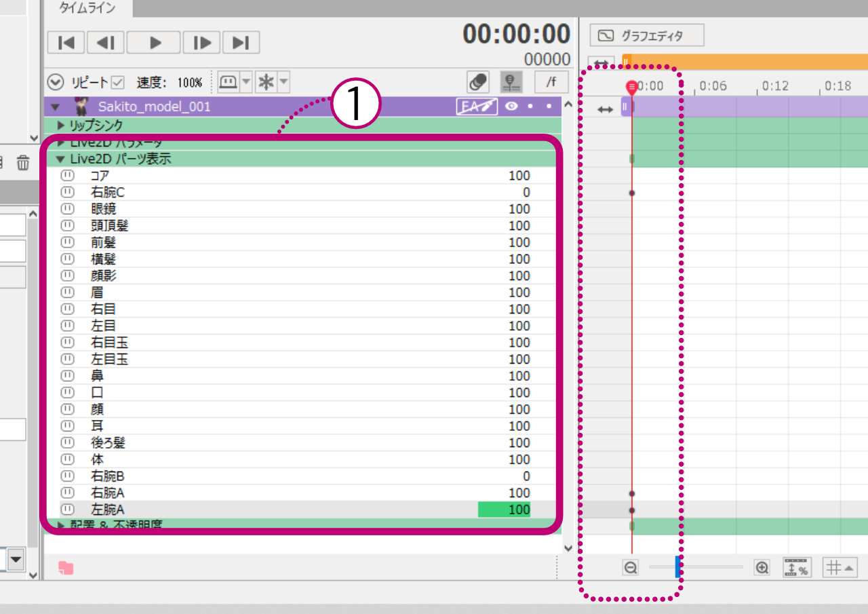Viewport: 868px width, 614px height.
Task: Jump to the last frame
Action: (241, 43)
